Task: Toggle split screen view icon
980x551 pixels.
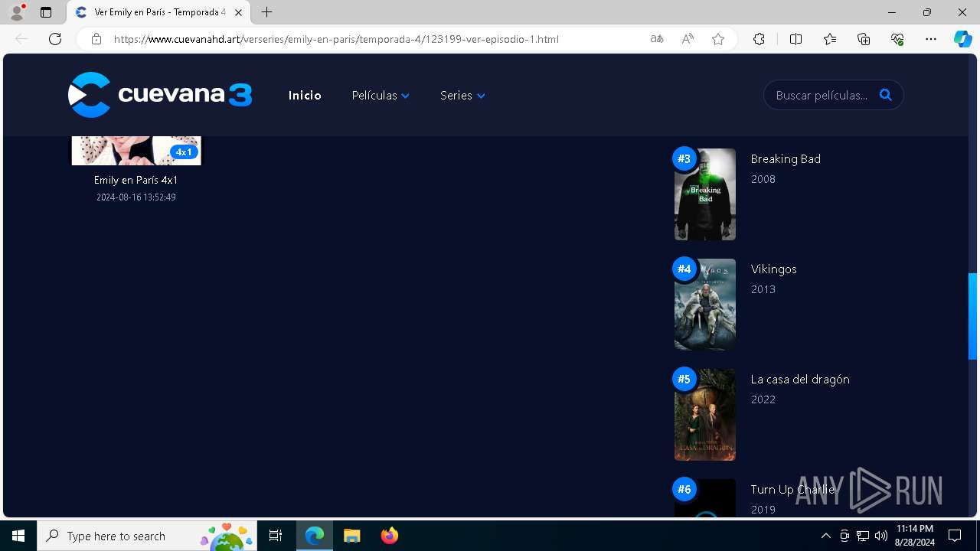Action: tap(795, 39)
